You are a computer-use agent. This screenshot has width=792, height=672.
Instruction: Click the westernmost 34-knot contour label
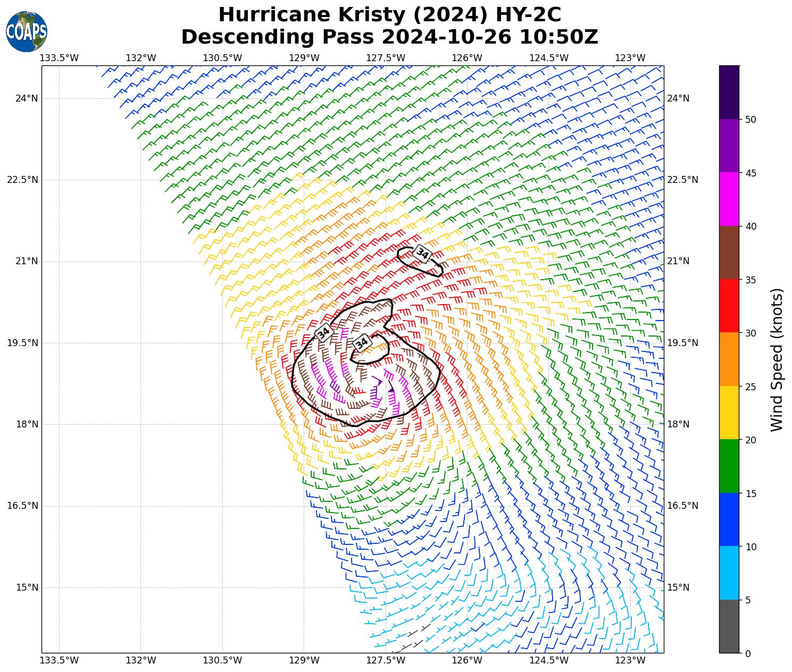coord(323,332)
